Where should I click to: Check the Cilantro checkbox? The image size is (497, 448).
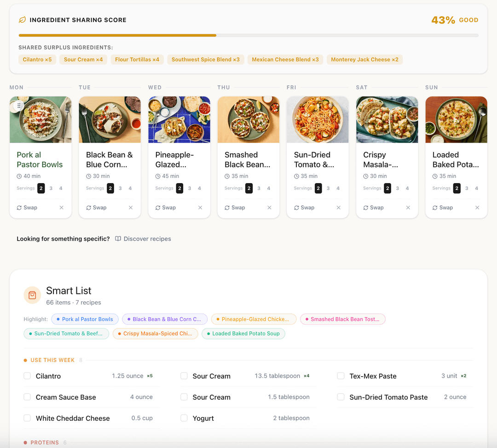[27, 376]
